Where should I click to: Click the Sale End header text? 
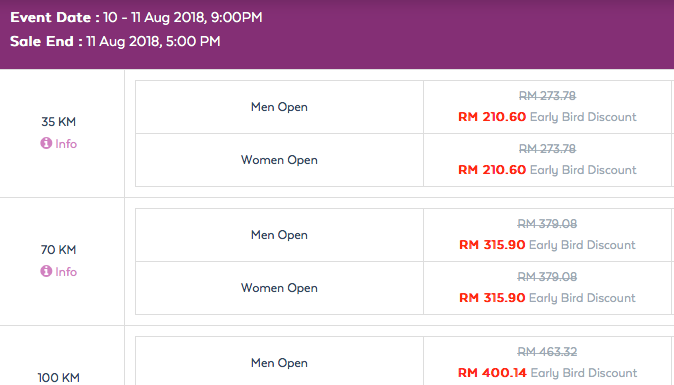(x=115, y=42)
